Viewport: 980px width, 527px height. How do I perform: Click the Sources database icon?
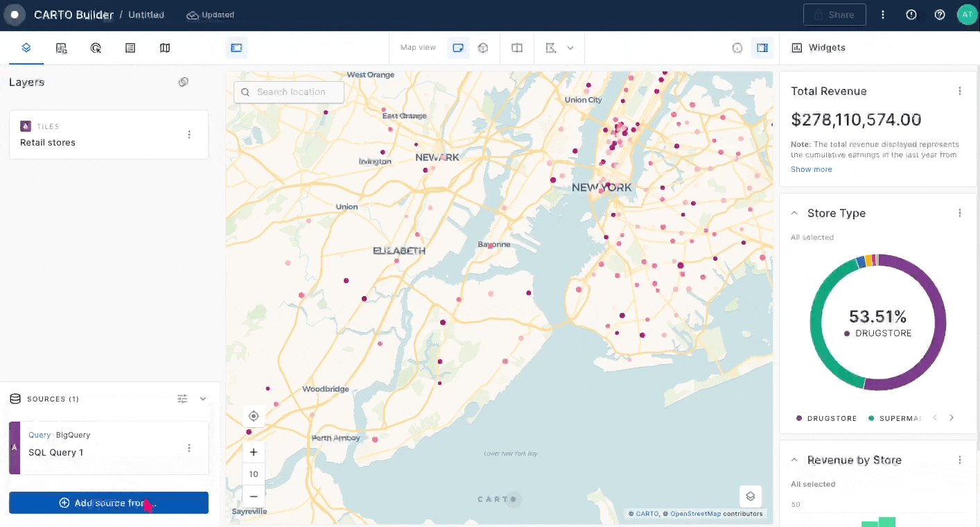pos(15,399)
